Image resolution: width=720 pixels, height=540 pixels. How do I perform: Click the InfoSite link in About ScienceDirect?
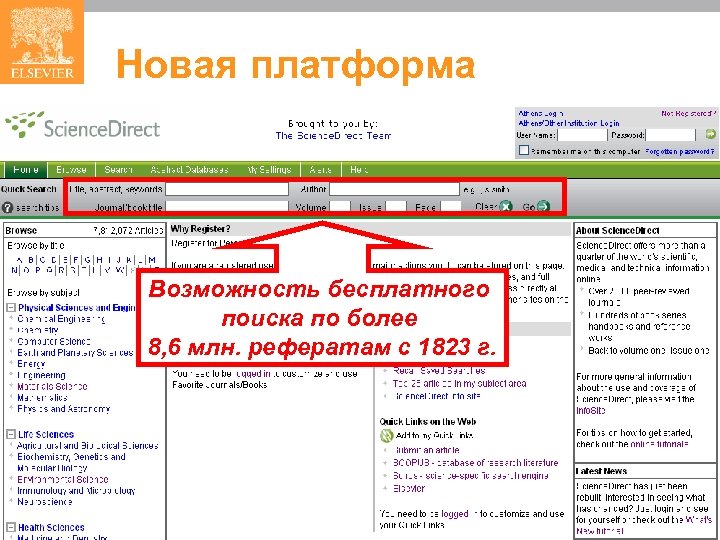pyautogui.click(x=591, y=411)
